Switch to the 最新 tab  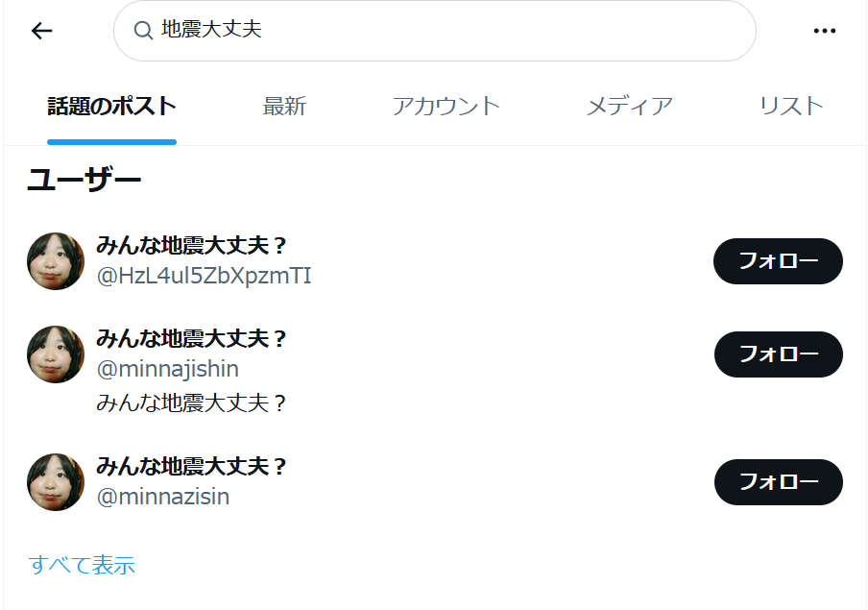284,106
